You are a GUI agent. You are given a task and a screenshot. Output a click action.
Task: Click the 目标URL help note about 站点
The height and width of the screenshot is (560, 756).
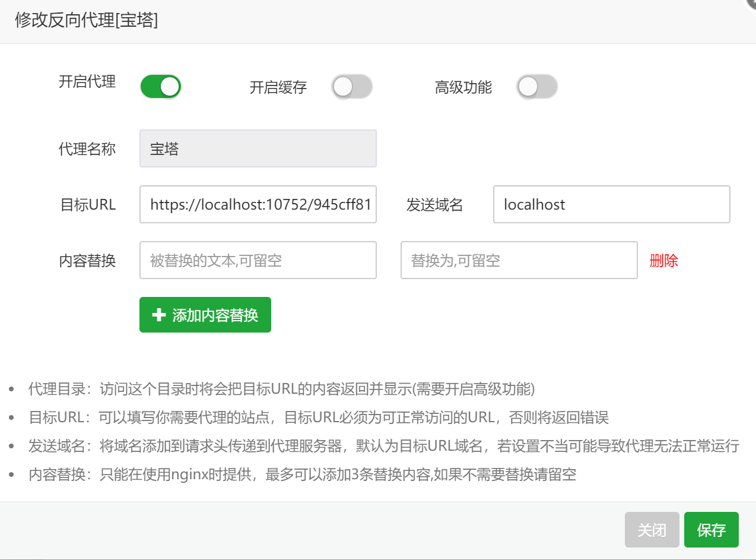coord(319,417)
